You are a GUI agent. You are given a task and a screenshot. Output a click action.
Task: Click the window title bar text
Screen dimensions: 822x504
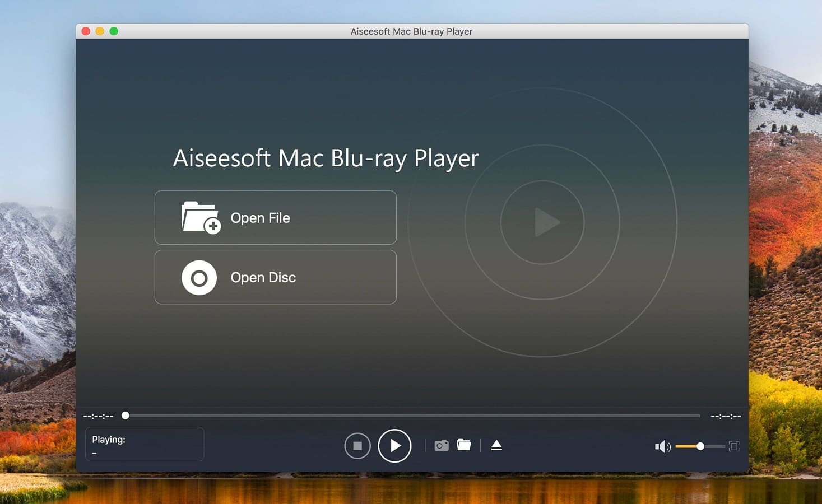(411, 31)
